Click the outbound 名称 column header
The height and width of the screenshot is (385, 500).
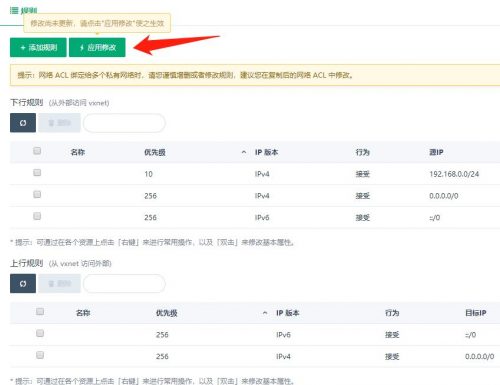click(x=83, y=313)
